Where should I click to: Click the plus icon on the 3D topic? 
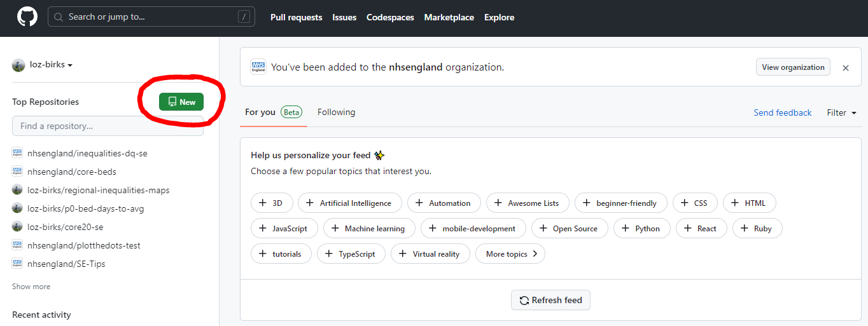(263, 203)
